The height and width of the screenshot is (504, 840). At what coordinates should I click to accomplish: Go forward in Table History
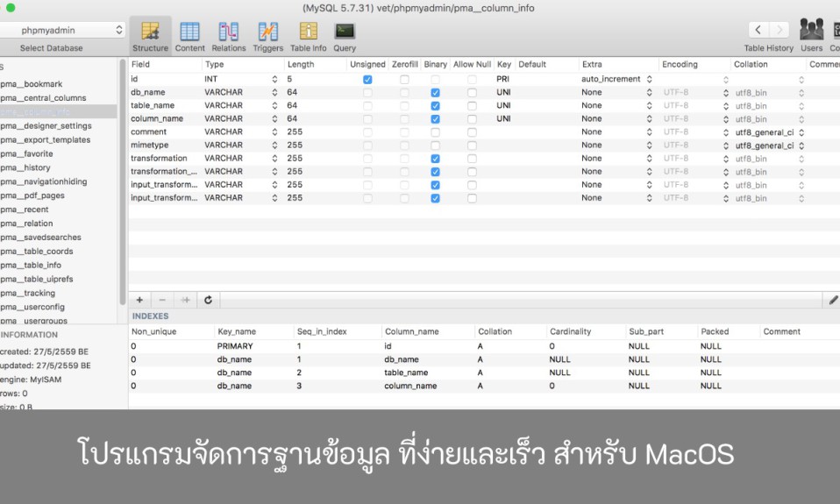pos(779,30)
